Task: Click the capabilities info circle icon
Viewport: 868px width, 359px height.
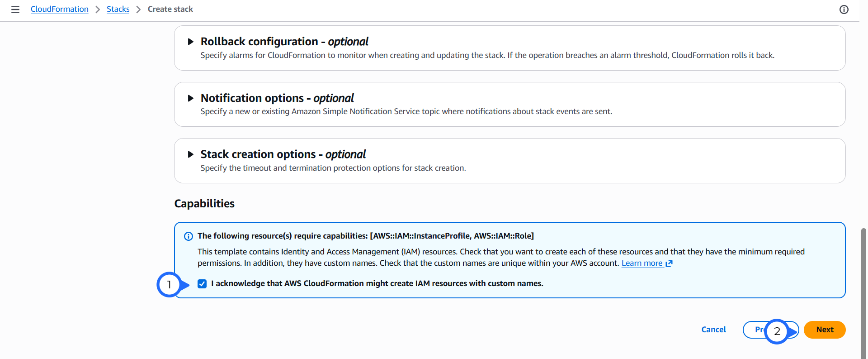Action: coord(189,236)
